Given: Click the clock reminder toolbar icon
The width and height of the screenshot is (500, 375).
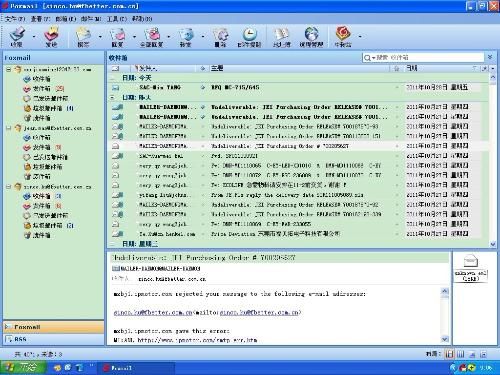Looking at the screenshot, I should click(x=249, y=36).
